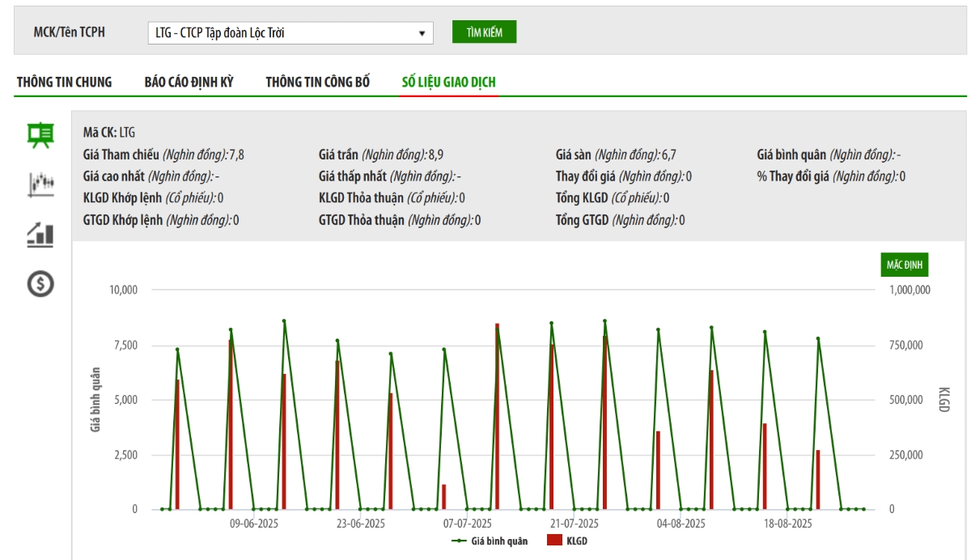
Task: Select the SỐ LIỆU GIAO DỊCH tab
Action: (x=449, y=82)
